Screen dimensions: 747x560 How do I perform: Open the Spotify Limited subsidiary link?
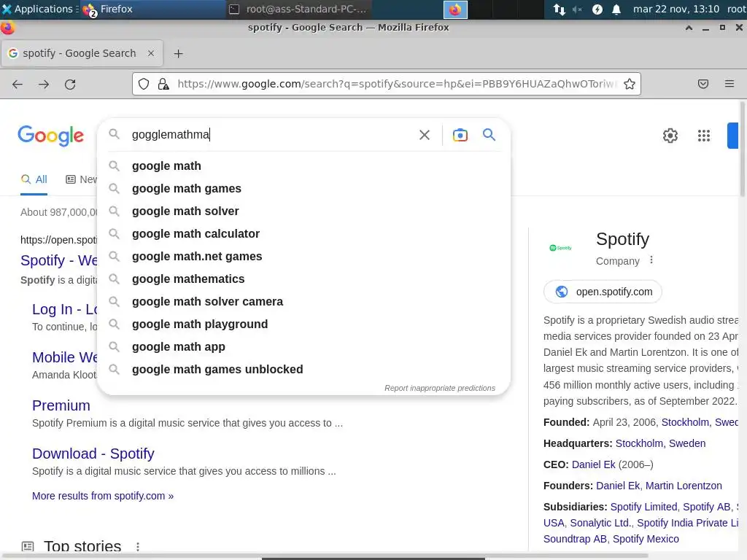coord(643,507)
